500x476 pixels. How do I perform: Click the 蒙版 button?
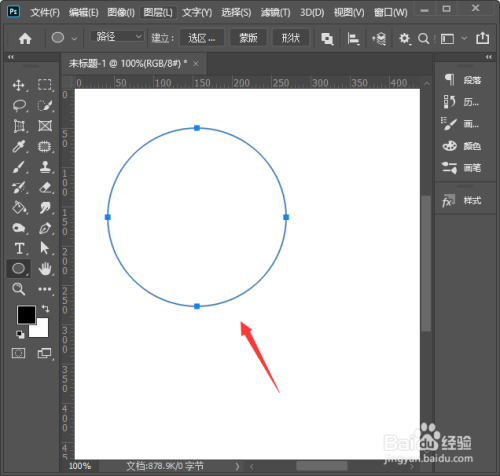click(x=248, y=38)
